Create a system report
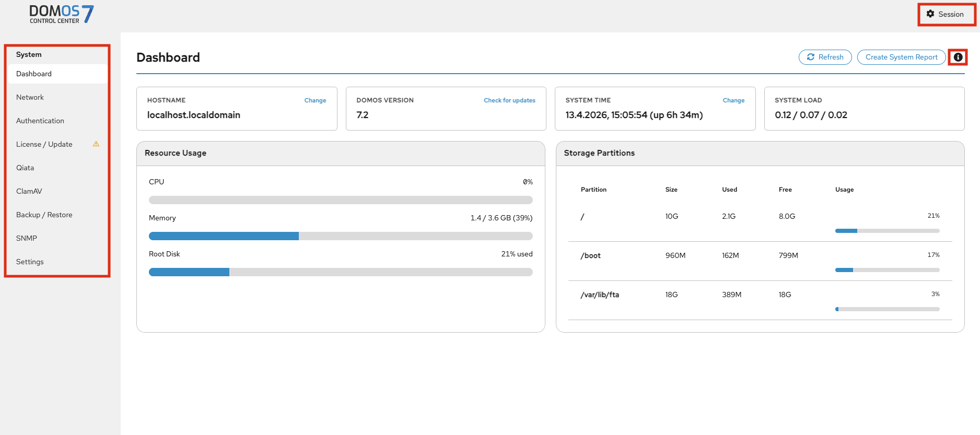 pos(902,57)
